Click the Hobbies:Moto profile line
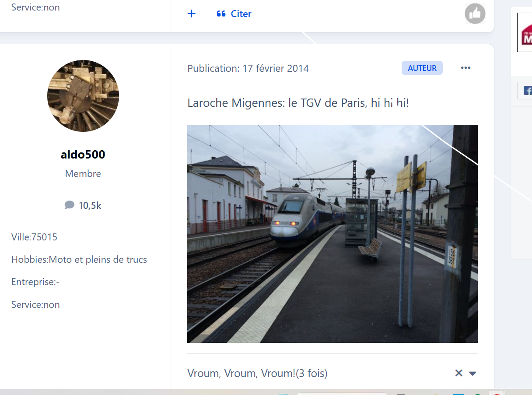532x395 pixels. (x=79, y=260)
